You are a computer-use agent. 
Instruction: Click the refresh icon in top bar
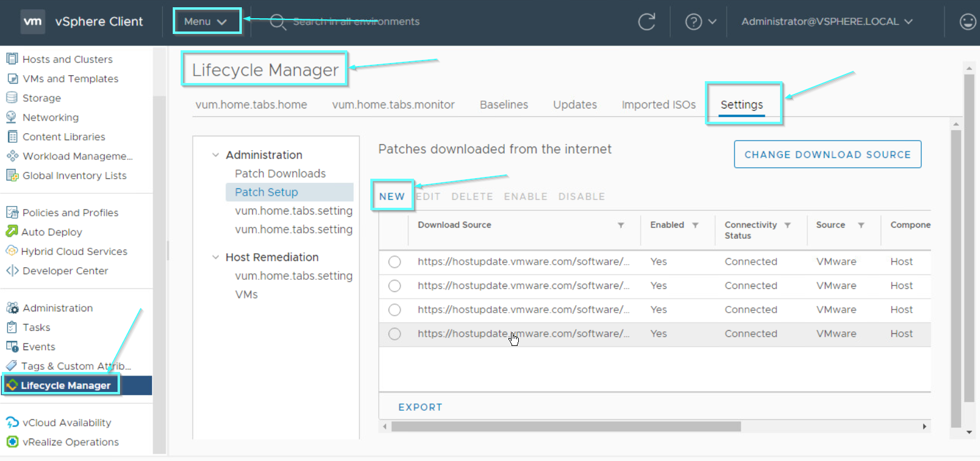[647, 22]
